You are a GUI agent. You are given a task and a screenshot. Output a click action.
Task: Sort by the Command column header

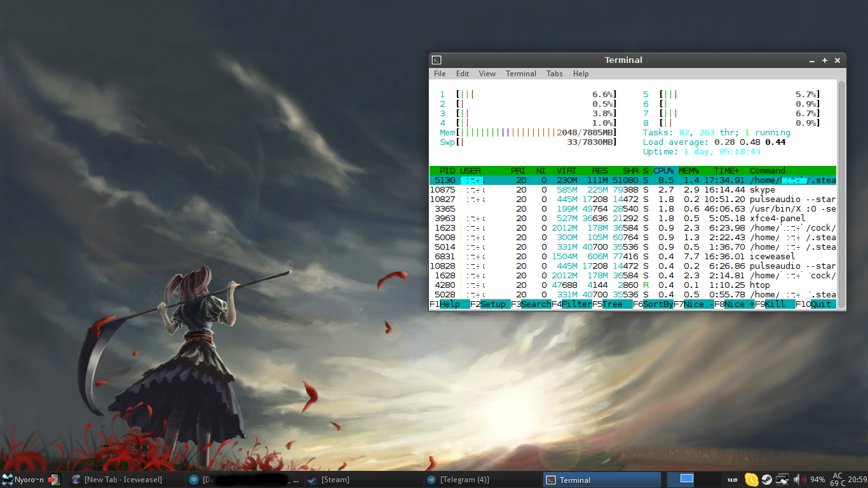coord(768,171)
